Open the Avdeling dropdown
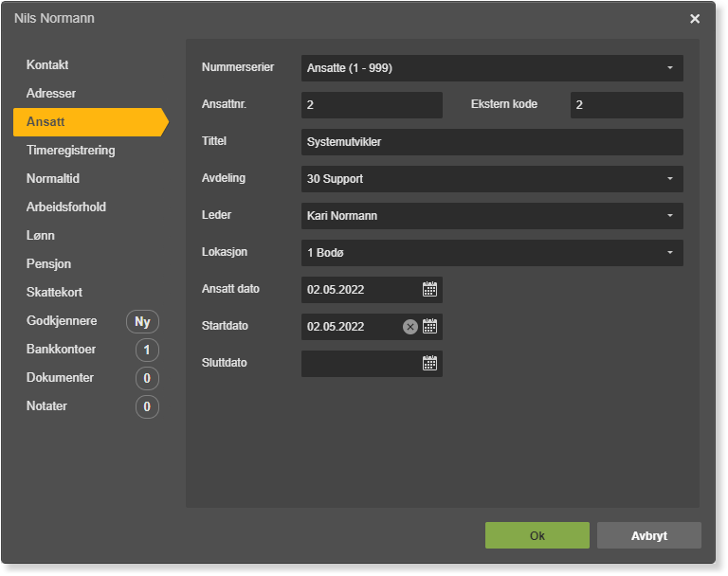The image size is (728, 576). coord(492,179)
